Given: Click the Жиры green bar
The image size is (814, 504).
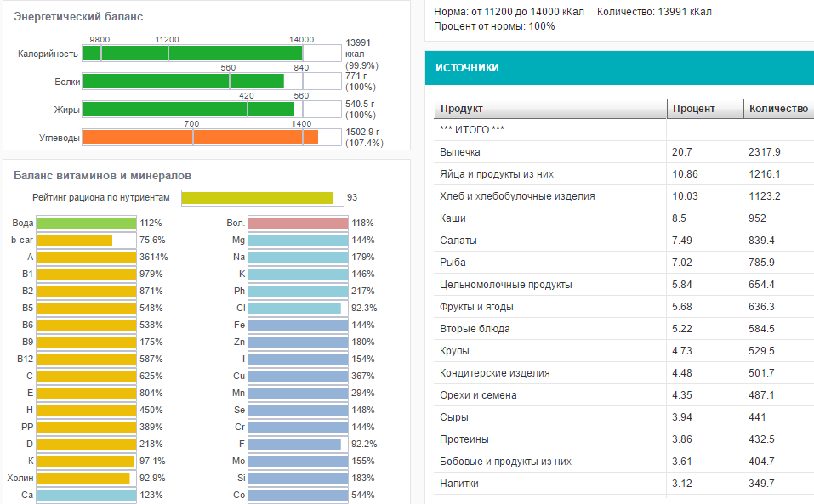Looking at the screenshot, I should click(188, 110).
